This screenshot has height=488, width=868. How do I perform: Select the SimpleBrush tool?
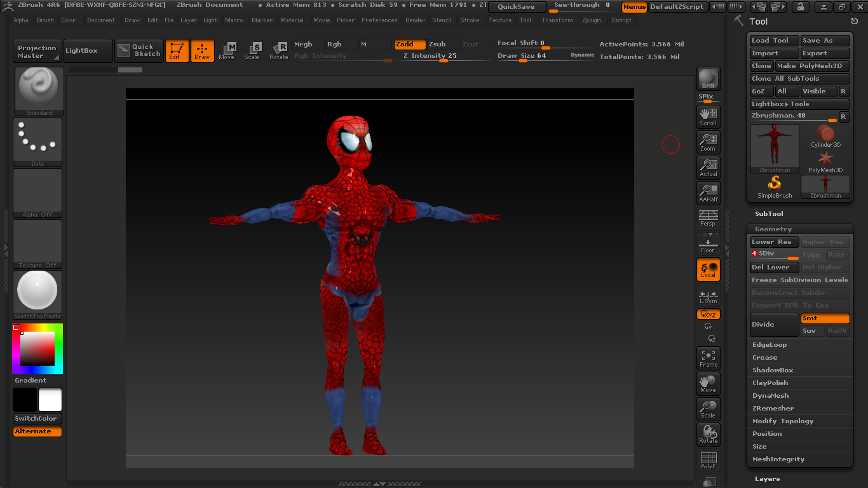tap(775, 187)
